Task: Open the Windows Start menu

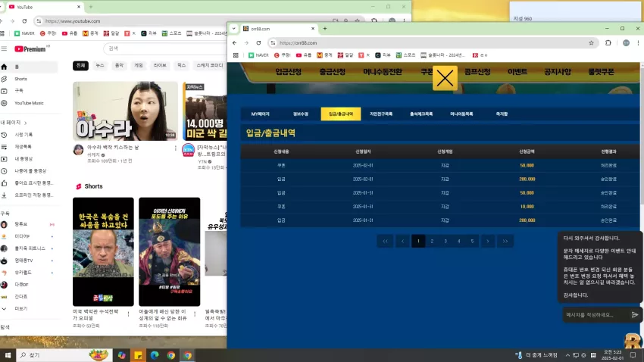Action: 8,355
